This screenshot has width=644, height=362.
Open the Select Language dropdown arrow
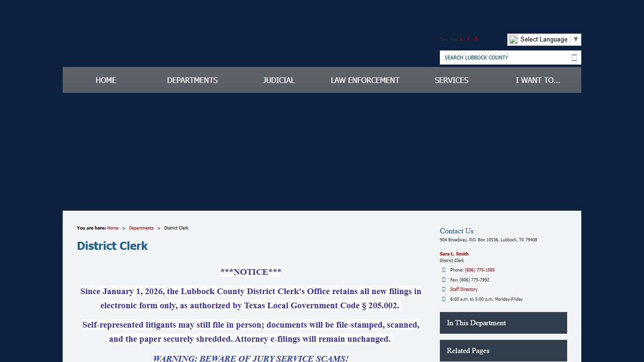coord(575,40)
